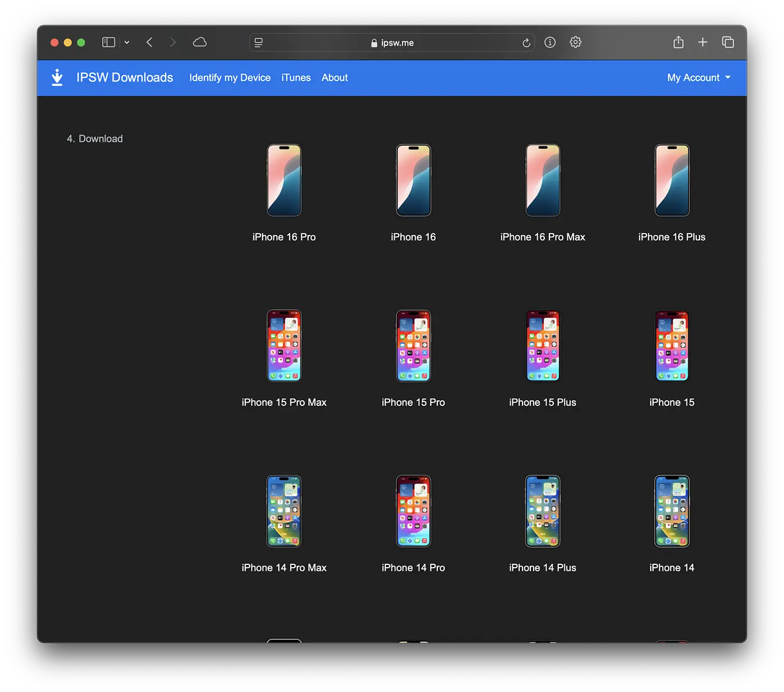Go forward to next page
Screen dimensions: 784x692
coord(172,43)
